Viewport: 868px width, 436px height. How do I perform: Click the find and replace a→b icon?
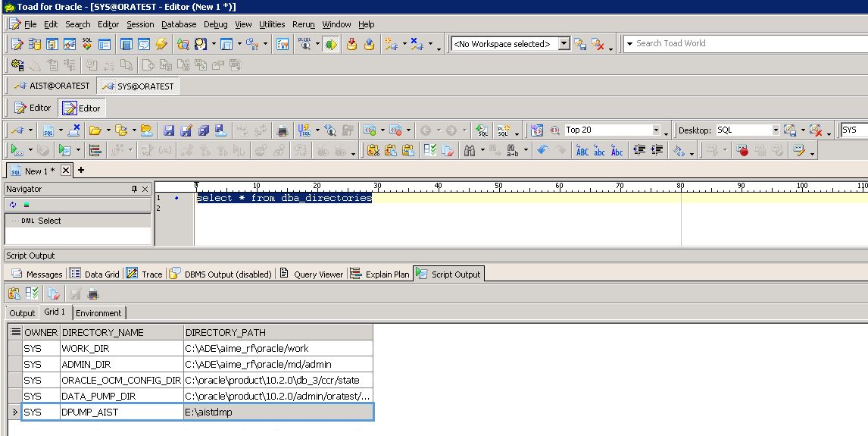point(512,151)
